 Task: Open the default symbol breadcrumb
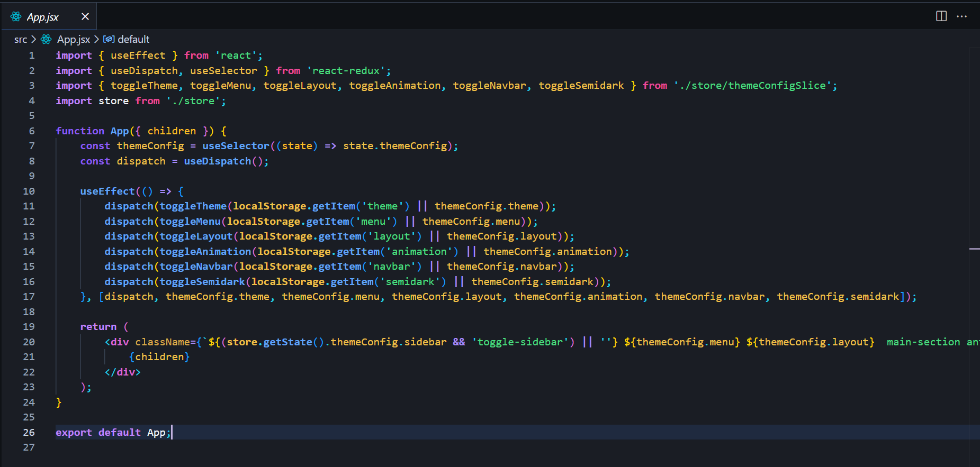click(x=133, y=39)
